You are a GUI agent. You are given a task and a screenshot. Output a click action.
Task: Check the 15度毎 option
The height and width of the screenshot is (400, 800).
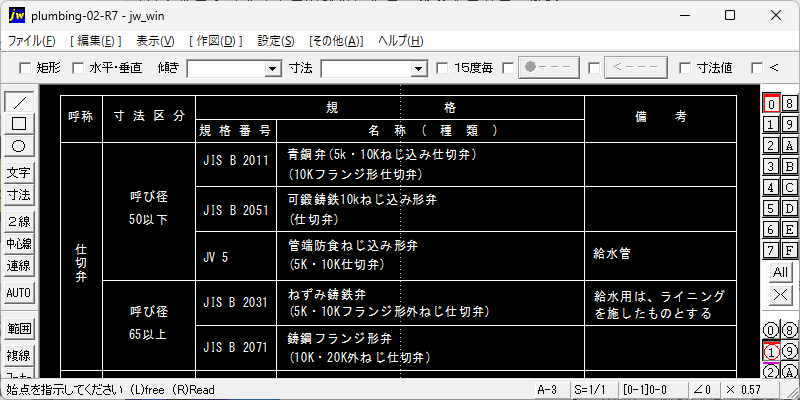443,68
